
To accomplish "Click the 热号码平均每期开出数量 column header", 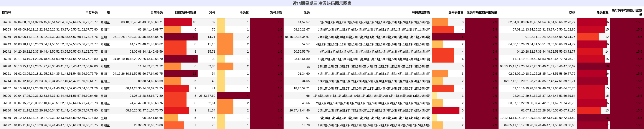I will pyautogui.click(x=627, y=13).
